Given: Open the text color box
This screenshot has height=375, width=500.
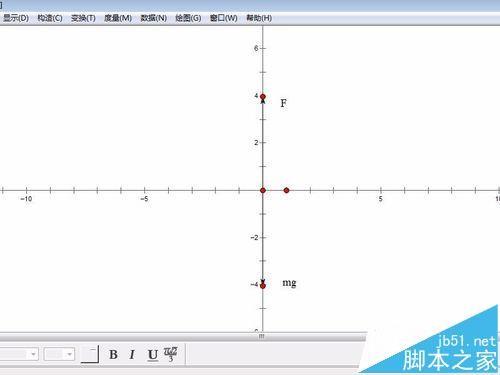Looking at the screenshot, I should click(x=90, y=354).
